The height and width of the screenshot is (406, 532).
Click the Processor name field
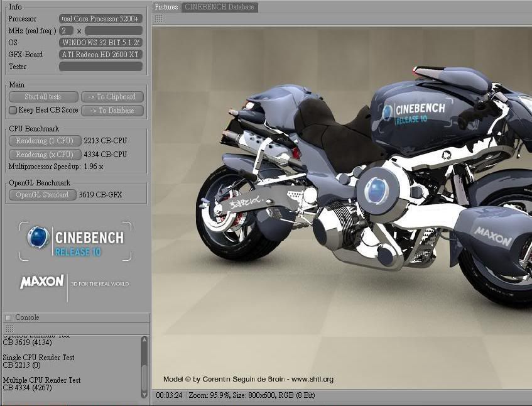[100, 19]
